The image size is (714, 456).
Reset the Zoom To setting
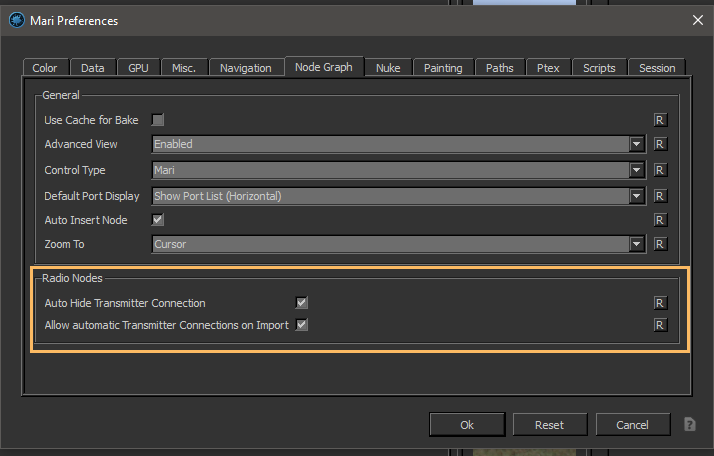coord(659,244)
